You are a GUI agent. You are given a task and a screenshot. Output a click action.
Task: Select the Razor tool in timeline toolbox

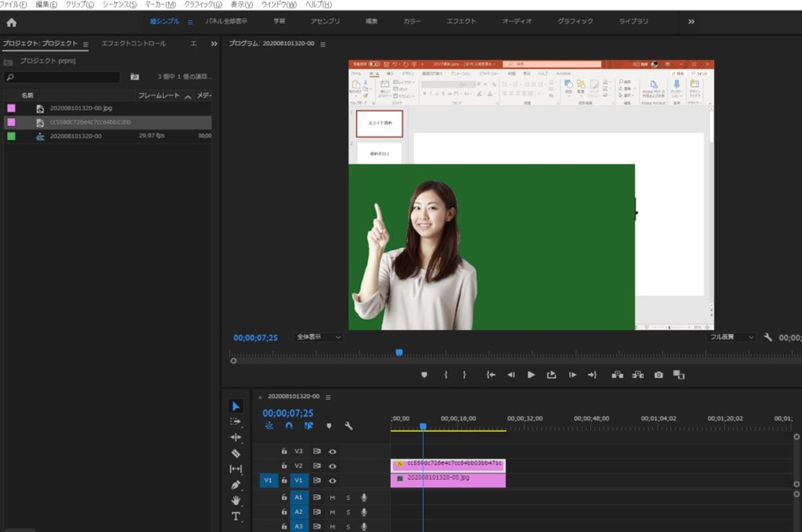(236, 453)
